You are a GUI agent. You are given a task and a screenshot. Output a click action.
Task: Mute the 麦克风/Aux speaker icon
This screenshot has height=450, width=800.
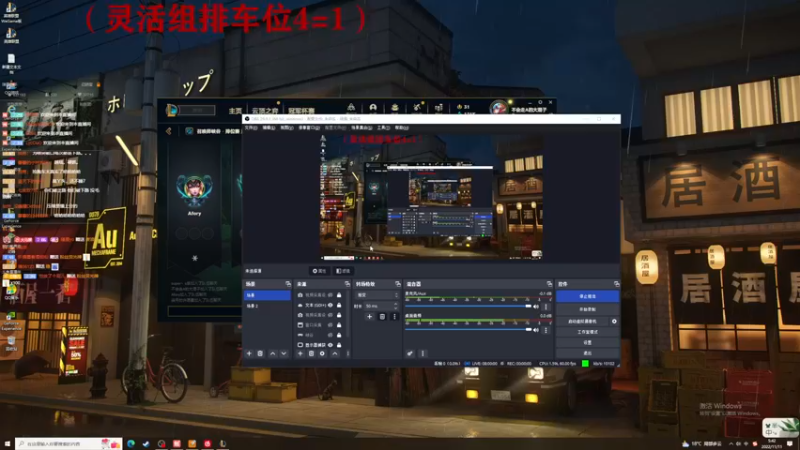pos(536,307)
